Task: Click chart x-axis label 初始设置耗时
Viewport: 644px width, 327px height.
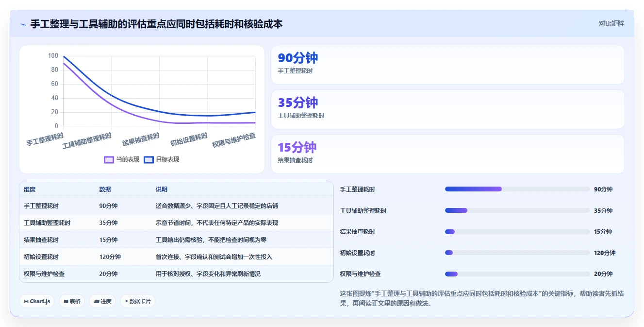Action: pos(189,139)
